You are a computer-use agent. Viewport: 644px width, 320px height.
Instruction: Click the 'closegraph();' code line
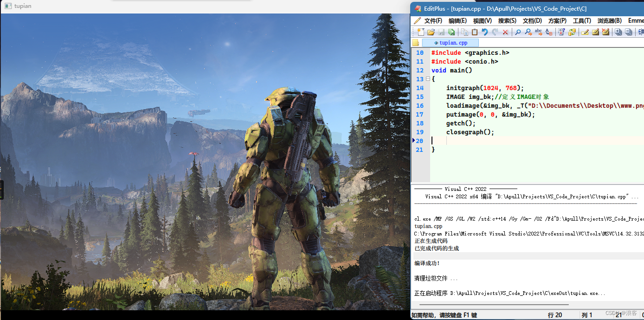470,132
